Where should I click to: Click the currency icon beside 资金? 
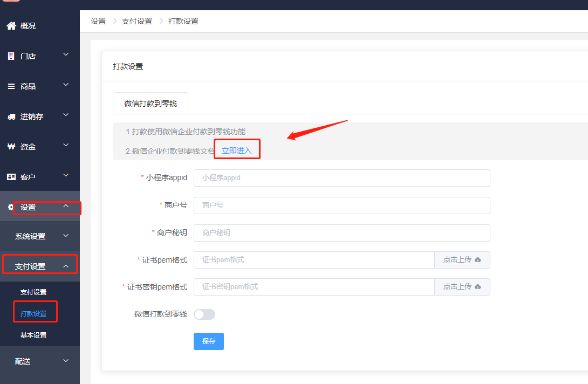click(11, 147)
